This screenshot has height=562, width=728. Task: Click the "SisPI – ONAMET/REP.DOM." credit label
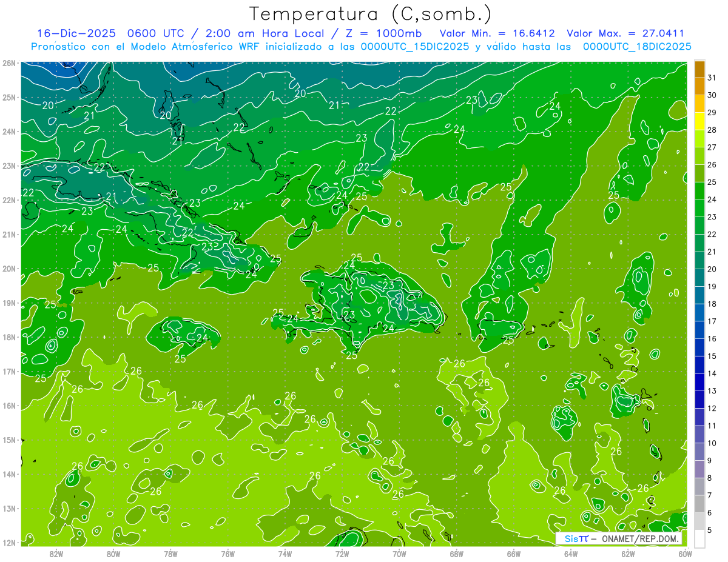click(618, 539)
